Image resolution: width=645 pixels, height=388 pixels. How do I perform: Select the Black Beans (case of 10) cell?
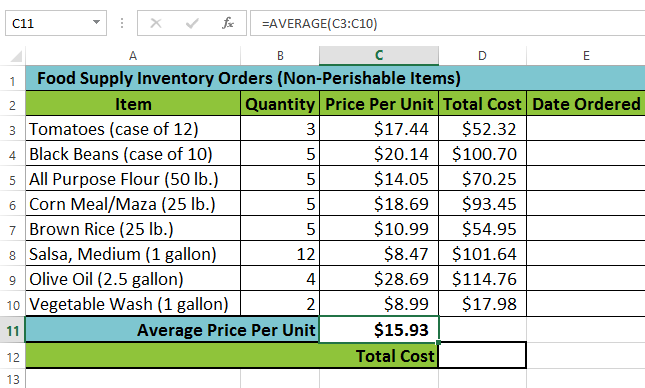pyautogui.click(x=133, y=154)
